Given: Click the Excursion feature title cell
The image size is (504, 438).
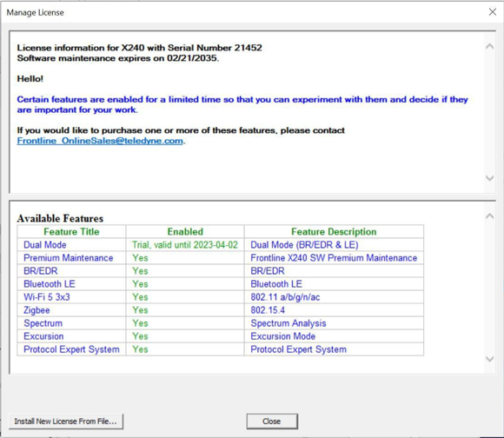Looking at the screenshot, I should pyautogui.click(x=71, y=336).
